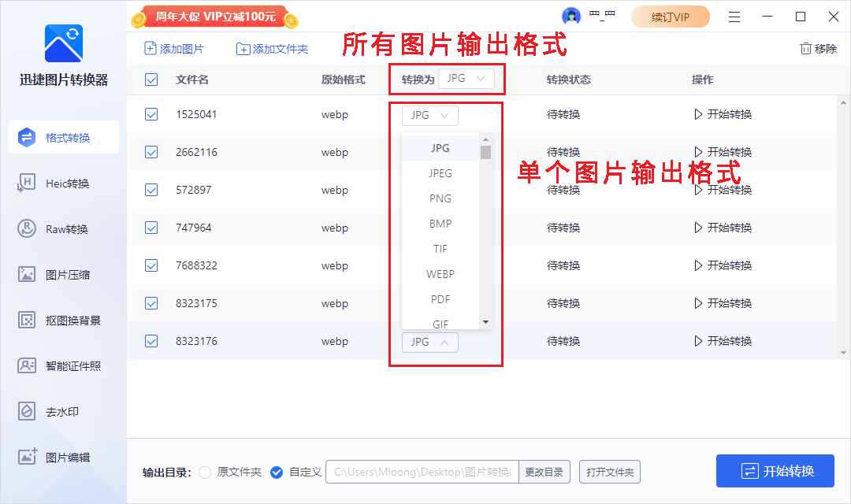Open 智能证件照 in the sidebar

click(63, 365)
